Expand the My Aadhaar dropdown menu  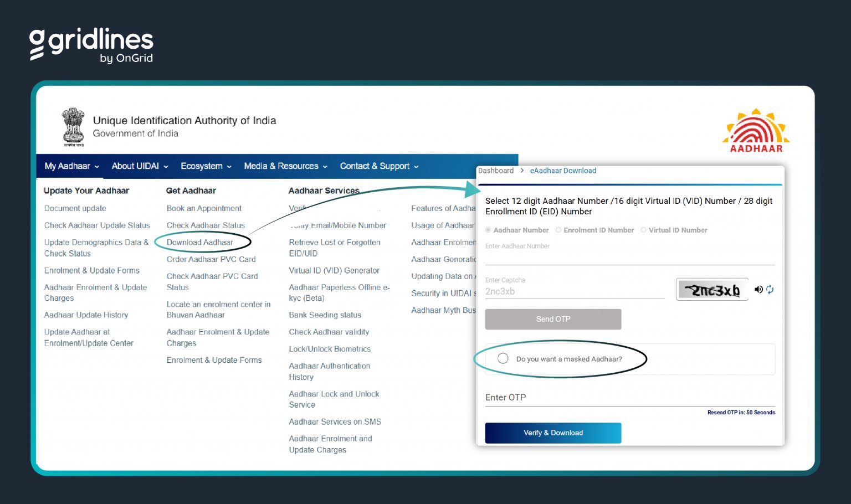[71, 166]
